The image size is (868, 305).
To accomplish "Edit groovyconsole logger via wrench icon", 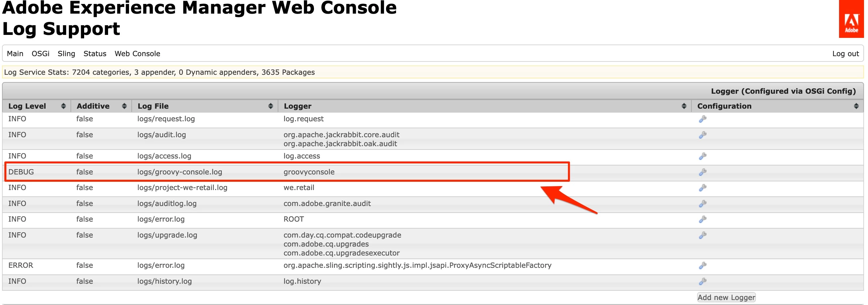I will tap(703, 172).
